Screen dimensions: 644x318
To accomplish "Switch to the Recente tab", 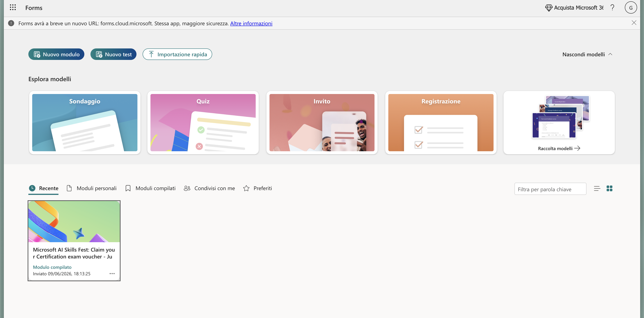I will (x=44, y=188).
